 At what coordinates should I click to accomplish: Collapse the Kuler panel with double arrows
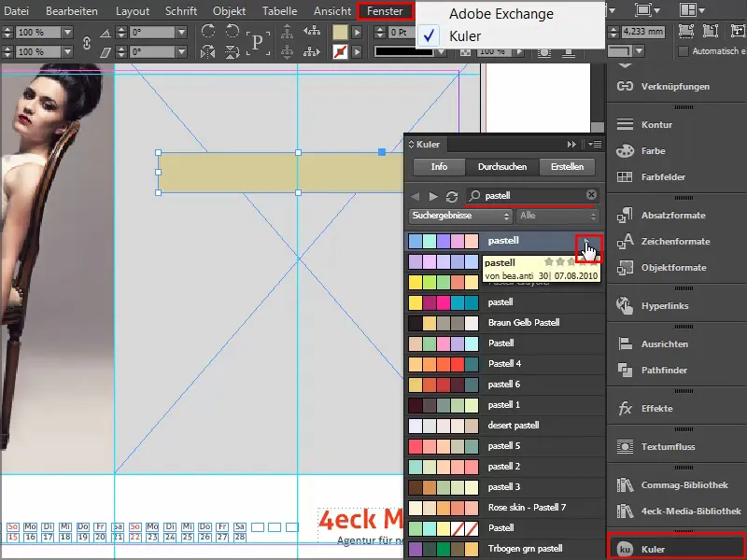[571, 145]
